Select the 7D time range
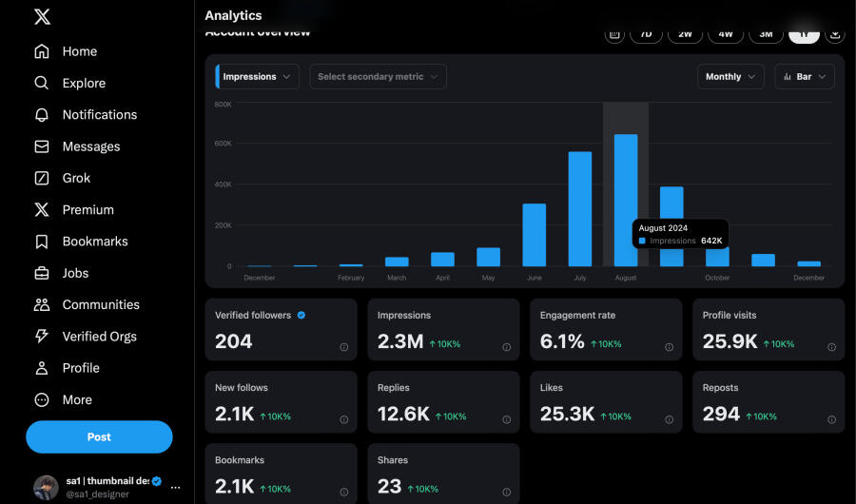Screen dimensions: 856x504 pos(646,34)
